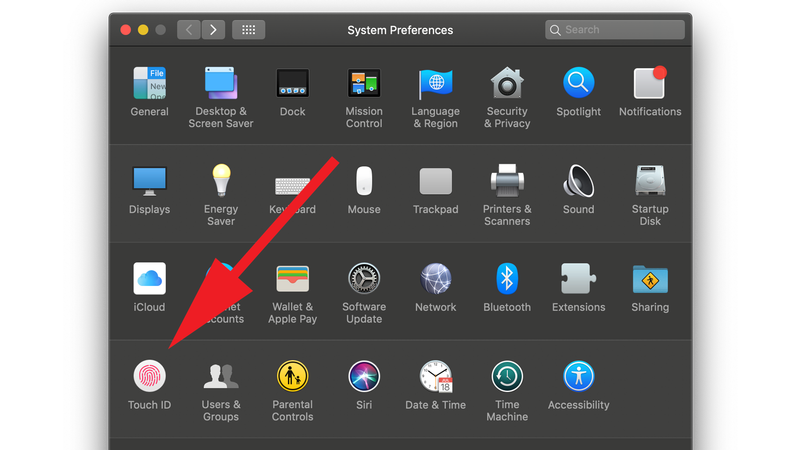The image size is (800, 450).
Task: Open Spotlight preferences
Action: tap(579, 82)
